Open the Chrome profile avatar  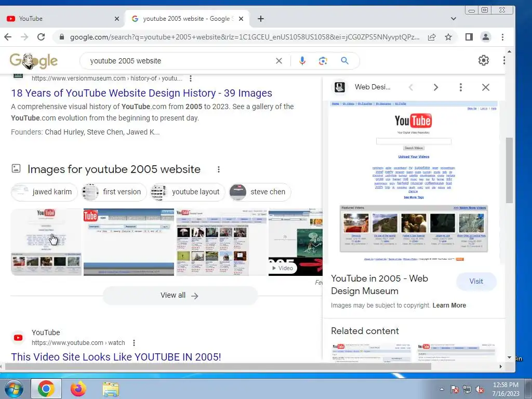pos(486,37)
